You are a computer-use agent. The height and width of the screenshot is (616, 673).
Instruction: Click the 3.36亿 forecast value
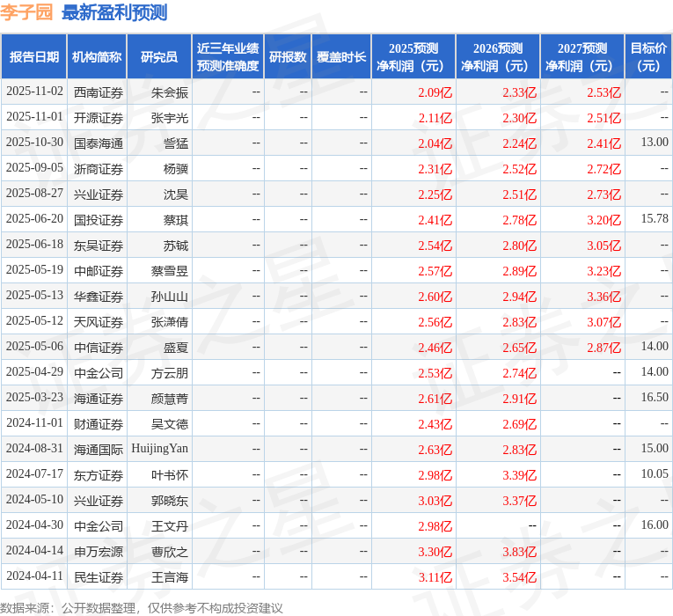click(x=604, y=297)
